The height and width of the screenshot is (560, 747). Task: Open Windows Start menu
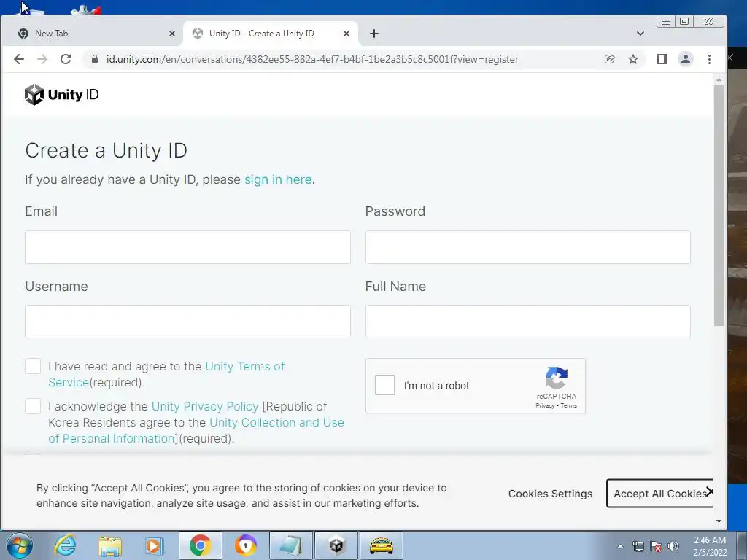19,545
